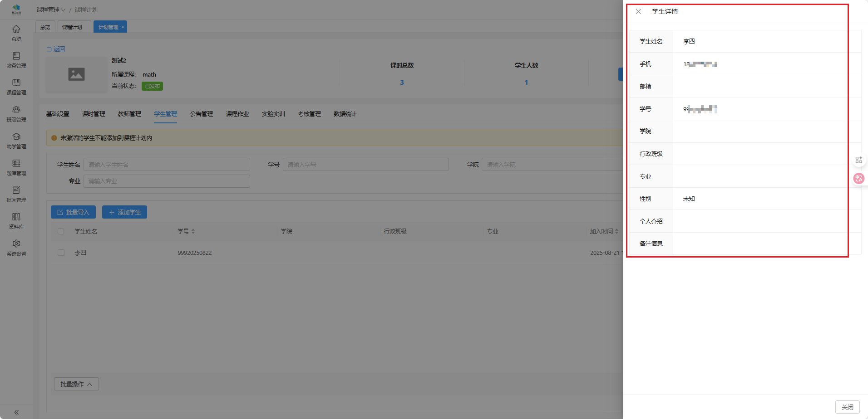Expand the 批量操作 dropdown
This screenshot has height=419, width=868.
point(76,384)
